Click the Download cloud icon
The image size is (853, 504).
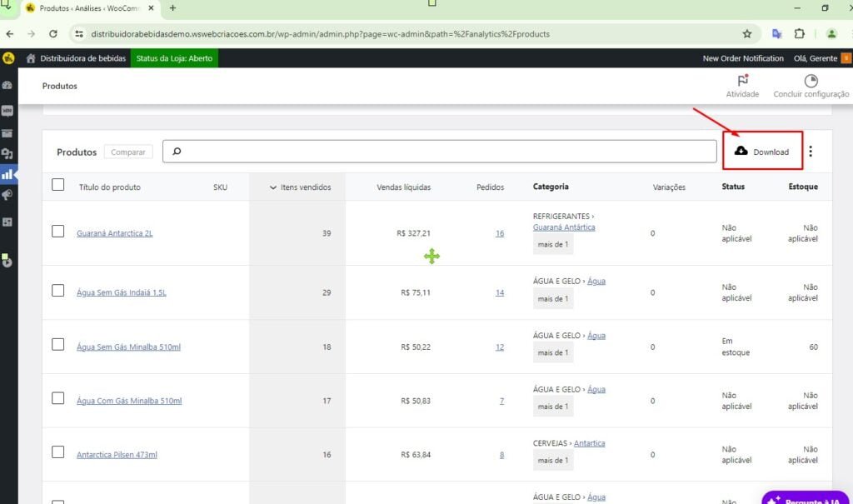(741, 151)
